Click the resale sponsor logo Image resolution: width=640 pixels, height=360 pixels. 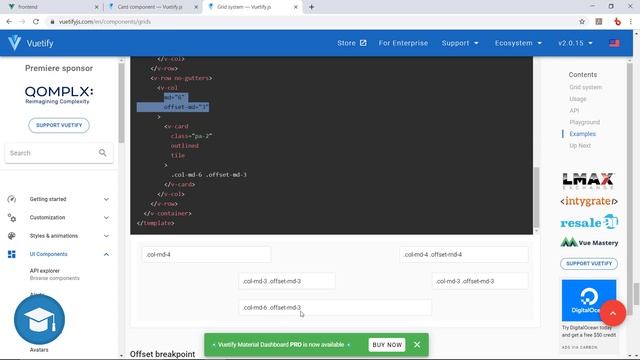tap(589, 222)
